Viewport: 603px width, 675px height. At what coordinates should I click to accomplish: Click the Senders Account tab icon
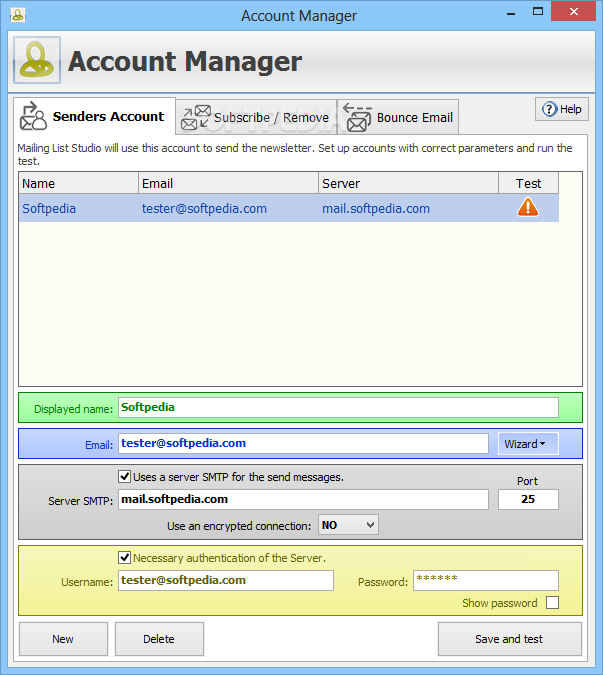(x=33, y=116)
